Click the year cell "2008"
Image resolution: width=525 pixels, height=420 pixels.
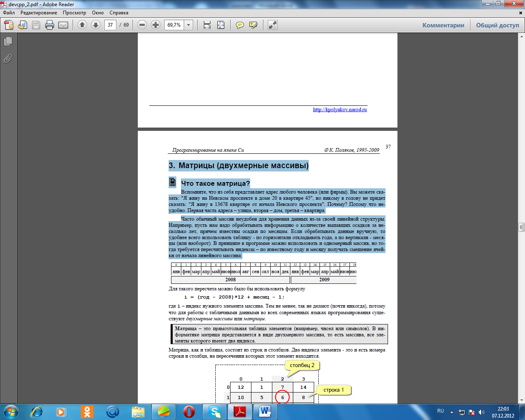(x=231, y=280)
